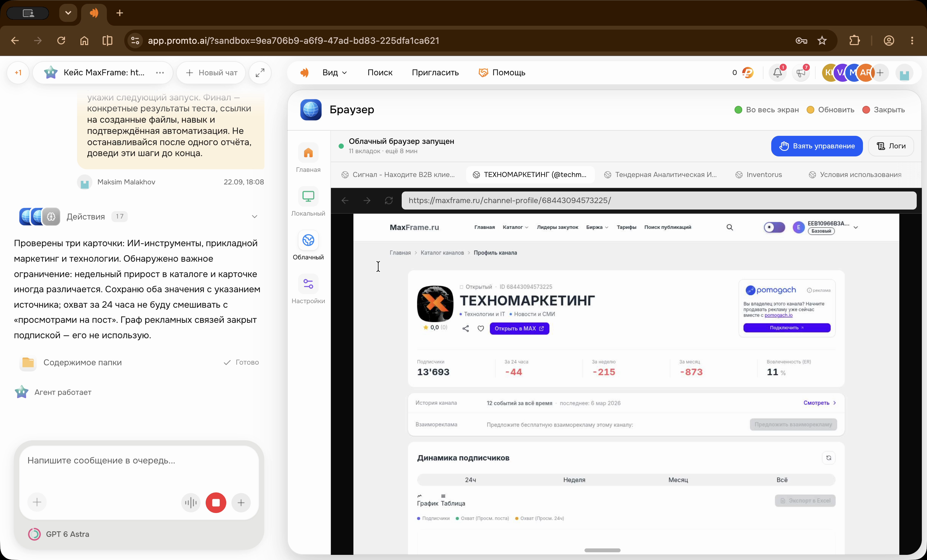Open the tab list dropdown arrow

pyautogui.click(x=68, y=13)
